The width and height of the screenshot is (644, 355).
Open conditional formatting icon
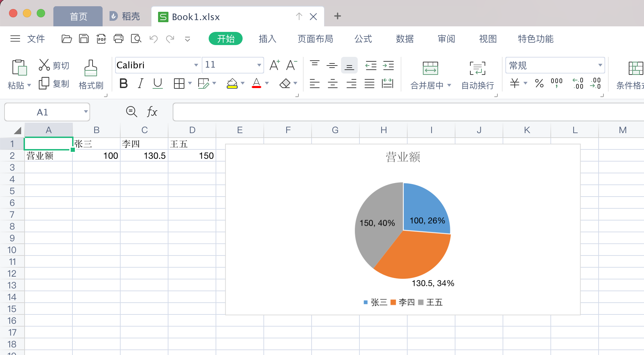pos(636,68)
